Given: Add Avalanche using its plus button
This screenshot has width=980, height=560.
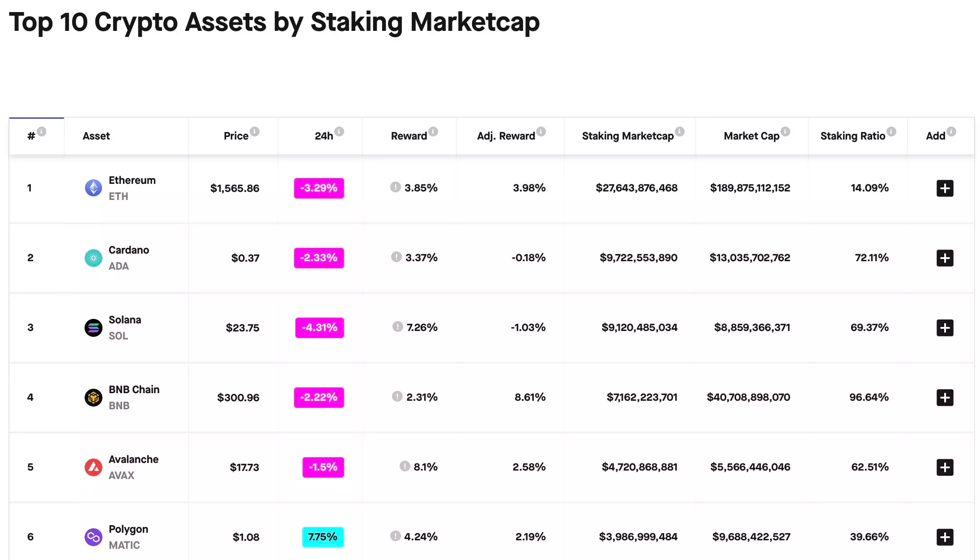Looking at the screenshot, I should point(945,467).
